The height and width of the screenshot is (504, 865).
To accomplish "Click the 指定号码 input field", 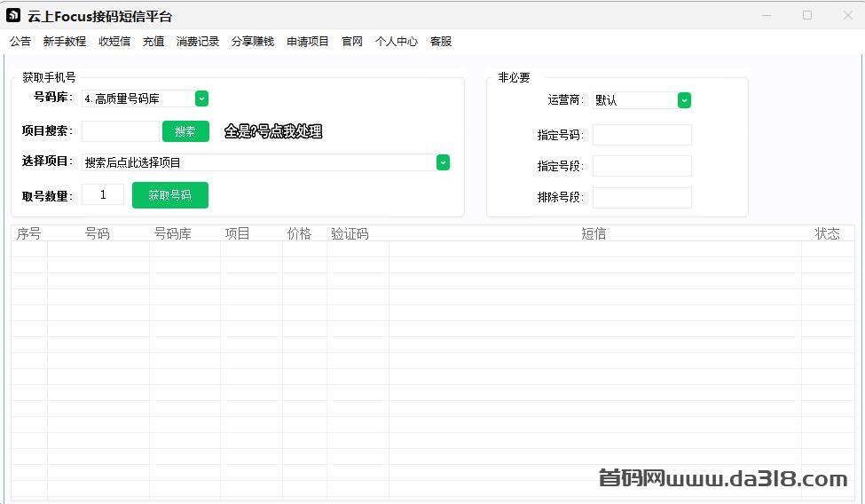I will coord(642,135).
